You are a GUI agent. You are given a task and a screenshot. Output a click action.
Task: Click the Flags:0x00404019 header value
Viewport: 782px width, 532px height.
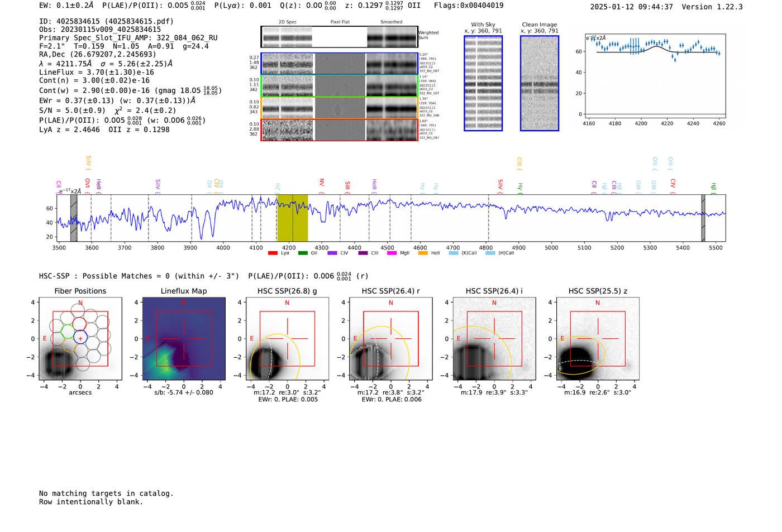click(x=469, y=6)
